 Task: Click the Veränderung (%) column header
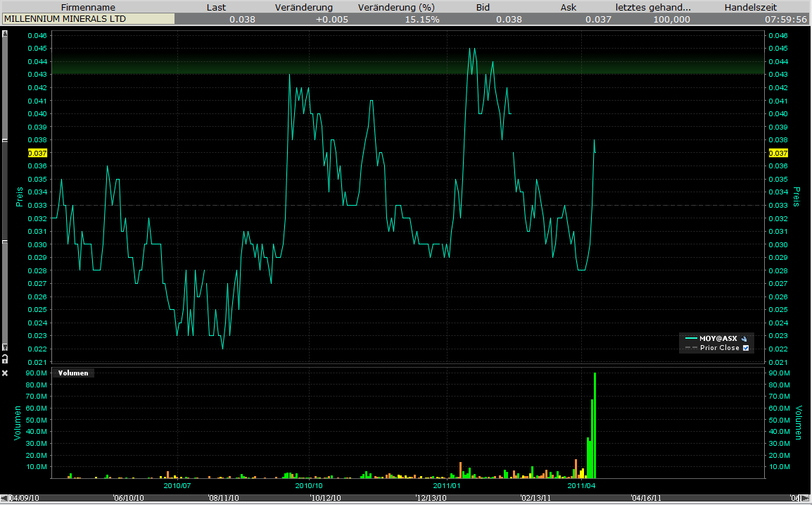click(396, 7)
